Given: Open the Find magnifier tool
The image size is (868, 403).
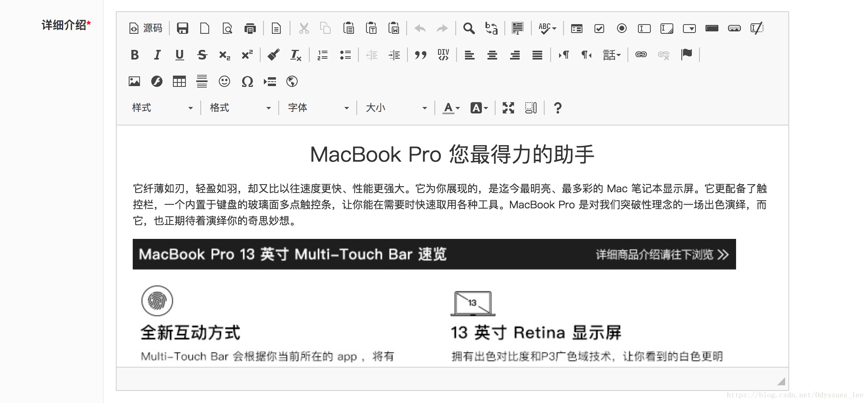Looking at the screenshot, I should coord(469,28).
